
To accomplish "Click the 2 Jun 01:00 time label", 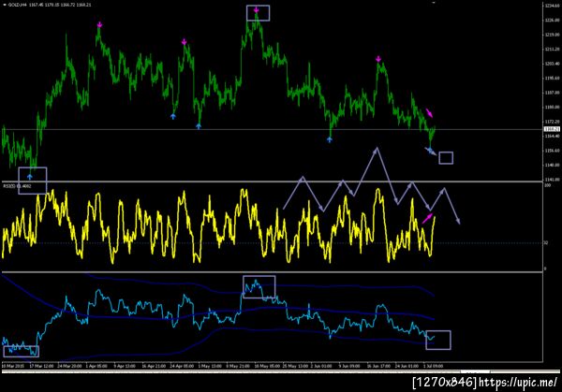I will 320,366.
